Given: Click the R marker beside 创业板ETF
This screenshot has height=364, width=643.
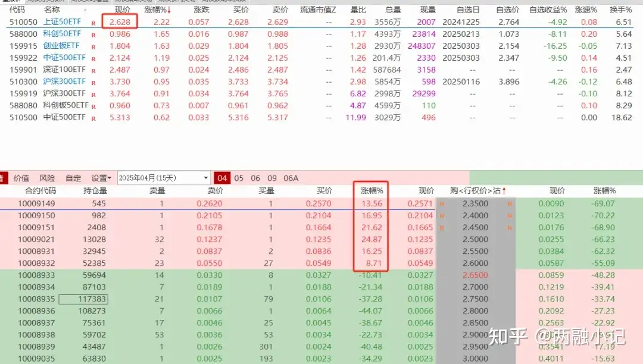Looking at the screenshot, I should point(93,46).
